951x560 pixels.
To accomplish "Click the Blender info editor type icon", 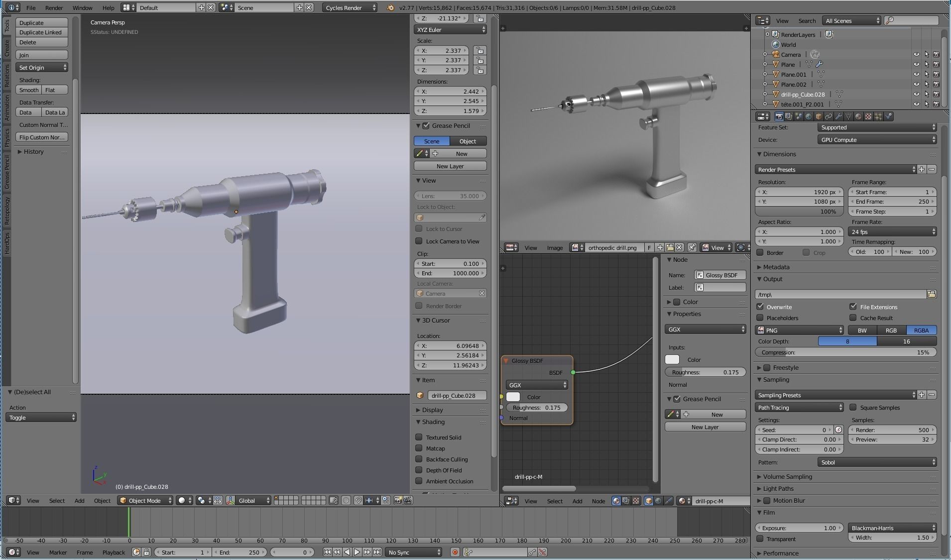I will pos(14,7).
